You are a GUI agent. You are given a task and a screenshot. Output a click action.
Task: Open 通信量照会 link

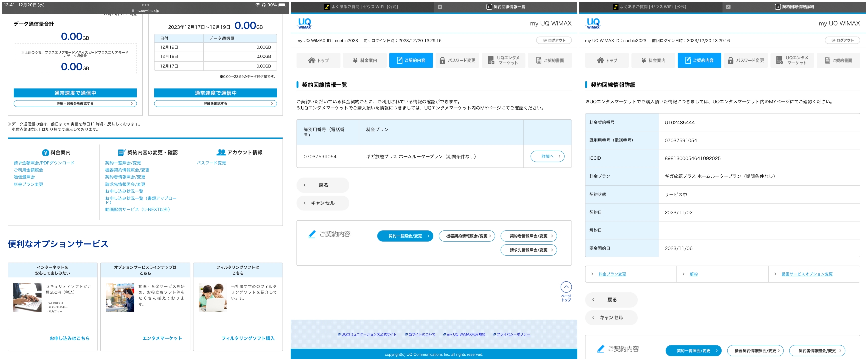[x=24, y=177]
